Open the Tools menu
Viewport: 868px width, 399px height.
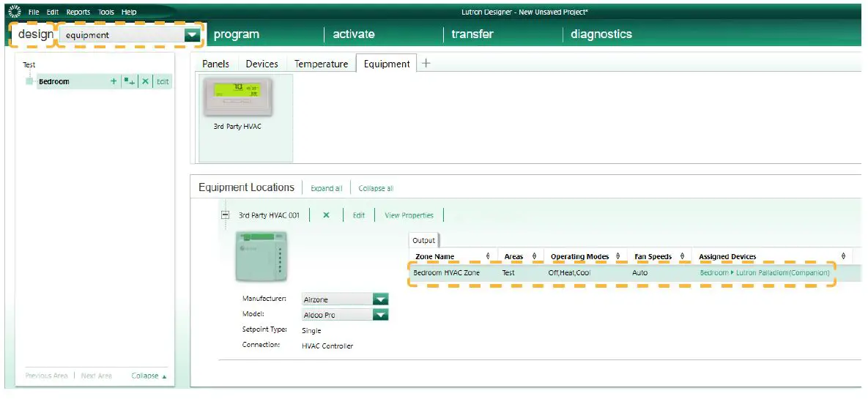[x=106, y=12]
